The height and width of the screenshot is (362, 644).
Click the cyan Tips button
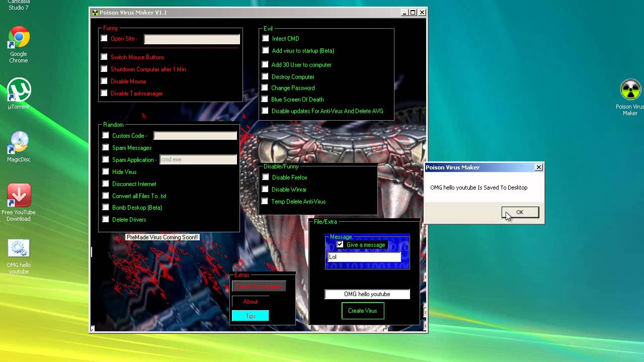click(251, 316)
